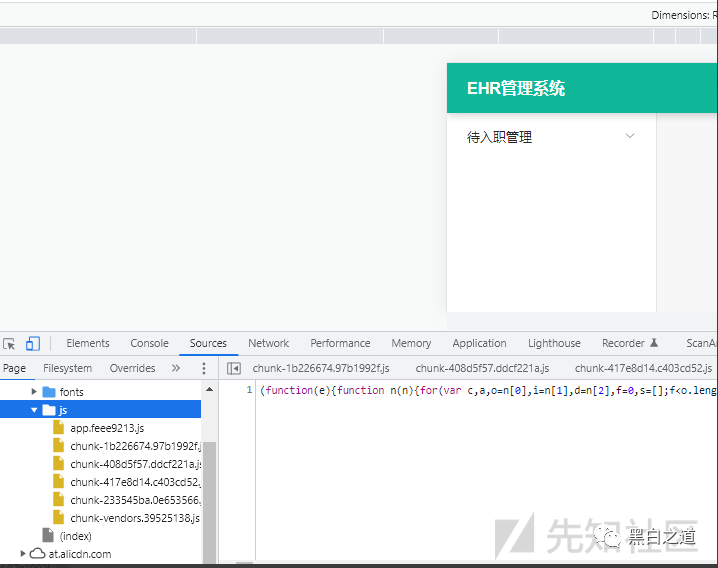Click navigator scrollbar up arrow
Screen dimensions: 718x568
pos(209,389)
